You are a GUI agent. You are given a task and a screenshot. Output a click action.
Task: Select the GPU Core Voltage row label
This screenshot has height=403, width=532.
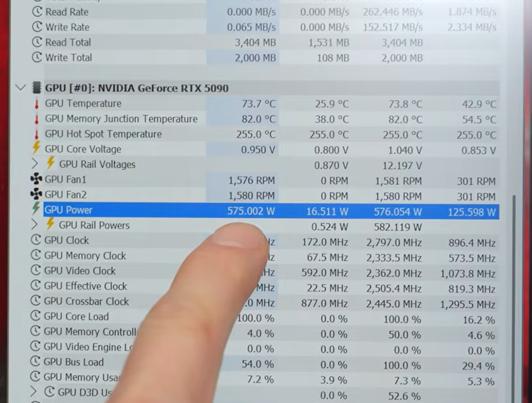[83, 149]
